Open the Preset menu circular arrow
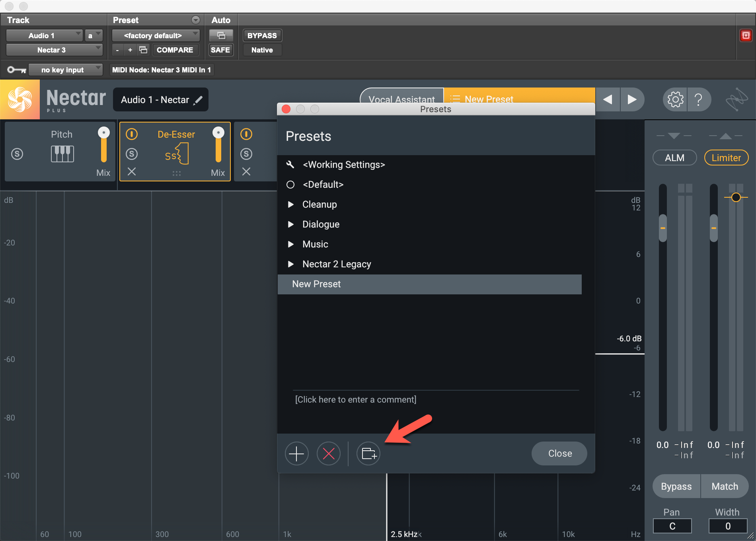This screenshot has width=756, height=541. 196,20
